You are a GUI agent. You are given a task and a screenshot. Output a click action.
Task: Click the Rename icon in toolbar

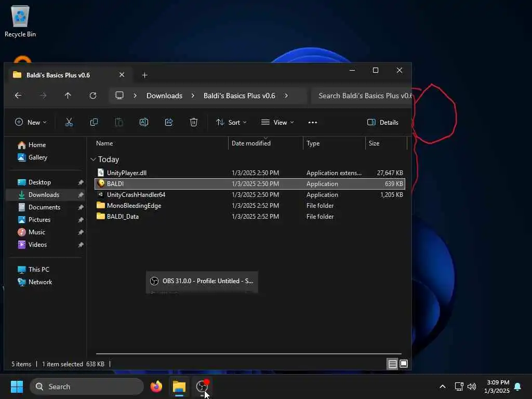(144, 122)
